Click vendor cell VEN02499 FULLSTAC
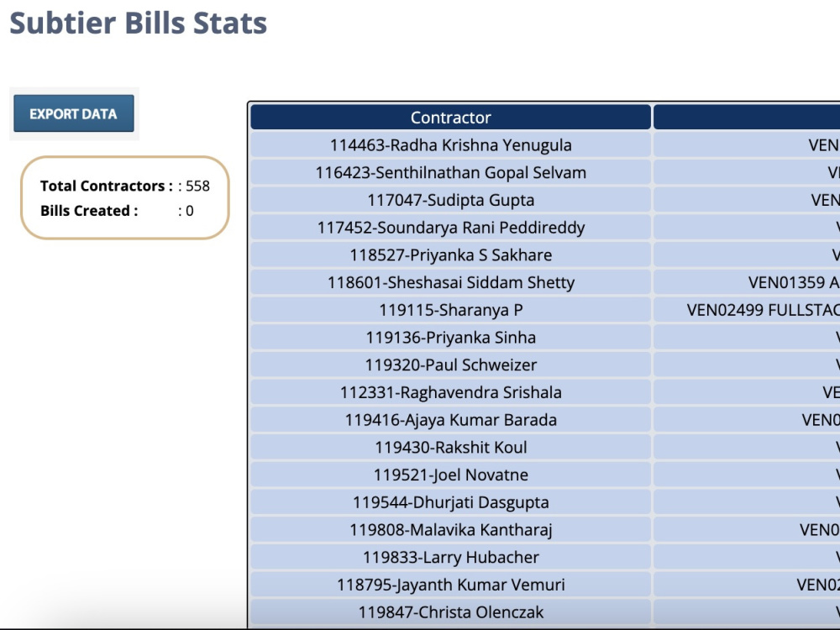This screenshot has width=840, height=630. coord(747,310)
